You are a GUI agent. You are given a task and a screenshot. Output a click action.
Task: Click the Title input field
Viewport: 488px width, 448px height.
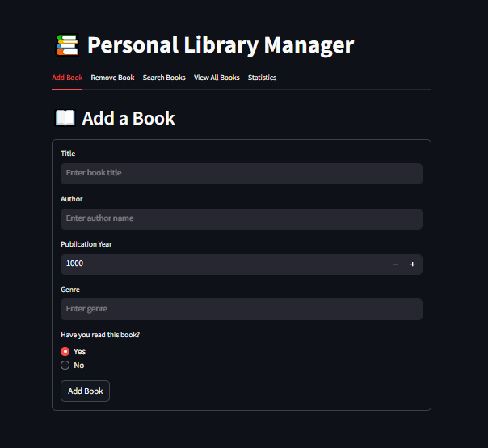pos(242,174)
